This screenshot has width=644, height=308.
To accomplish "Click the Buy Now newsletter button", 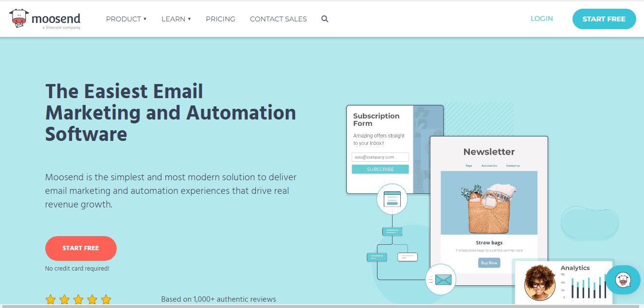I will (489, 263).
